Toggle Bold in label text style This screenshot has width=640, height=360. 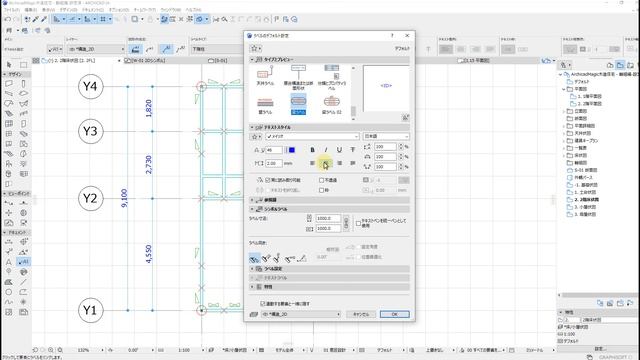(312, 150)
